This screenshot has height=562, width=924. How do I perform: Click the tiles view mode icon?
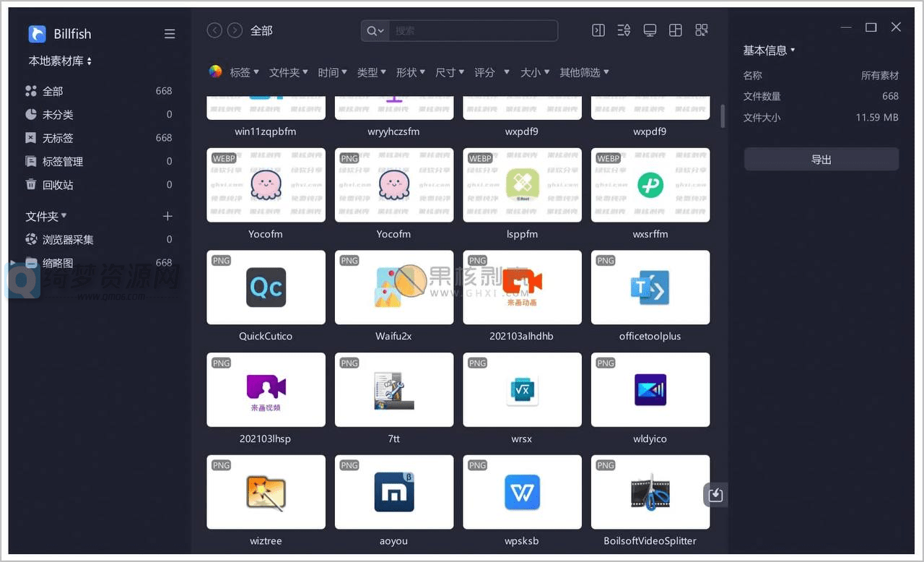pyautogui.click(x=702, y=30)
